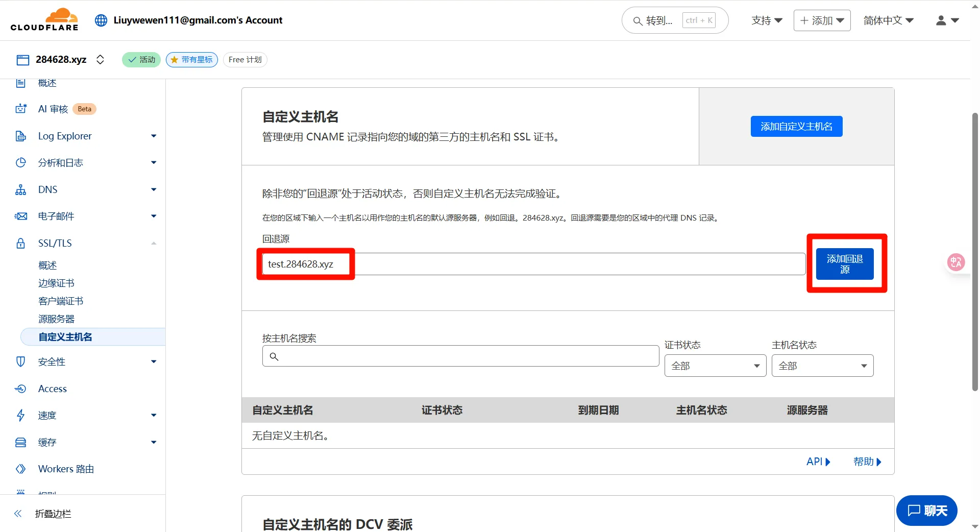Screen dimensions: 980x532
Task: Click the domain switcher arrows icon
Action: point(100,60)
